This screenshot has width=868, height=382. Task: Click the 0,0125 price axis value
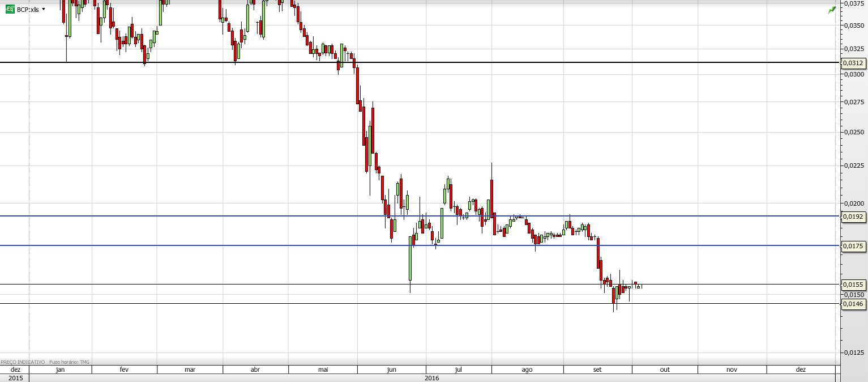[854, 353]
